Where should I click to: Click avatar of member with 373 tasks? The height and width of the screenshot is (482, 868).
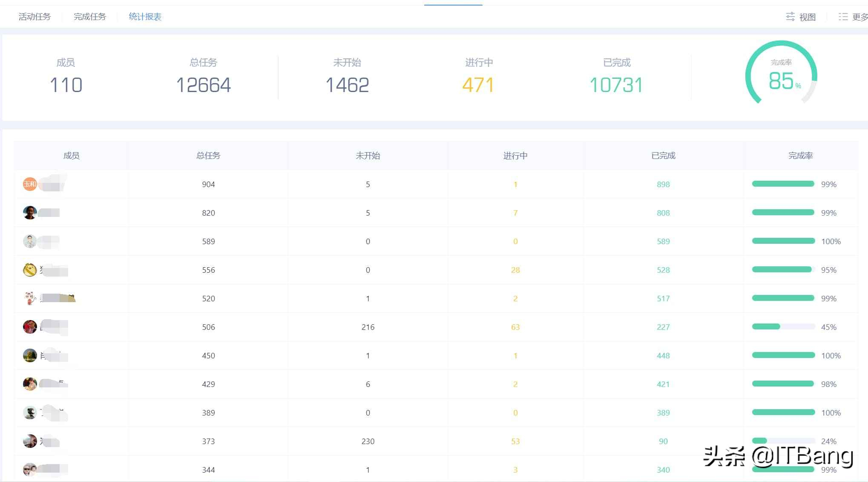(30, 441)
